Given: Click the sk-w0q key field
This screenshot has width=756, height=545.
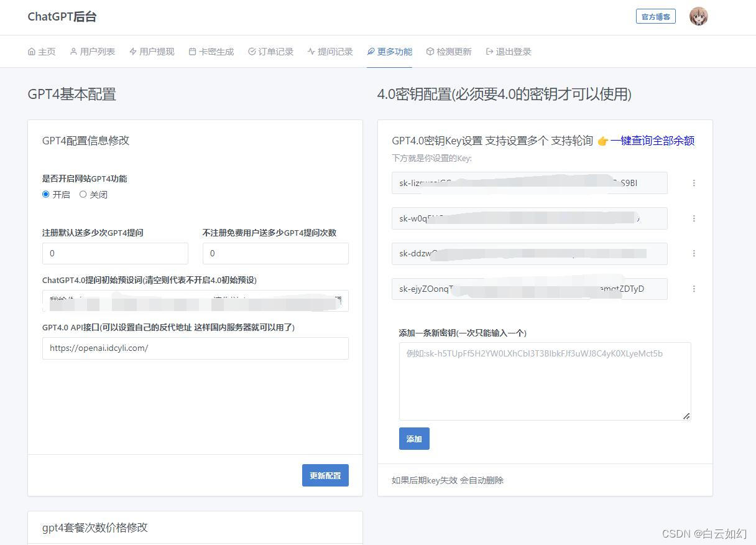Looking at the screenshot, I should point(530,218).
